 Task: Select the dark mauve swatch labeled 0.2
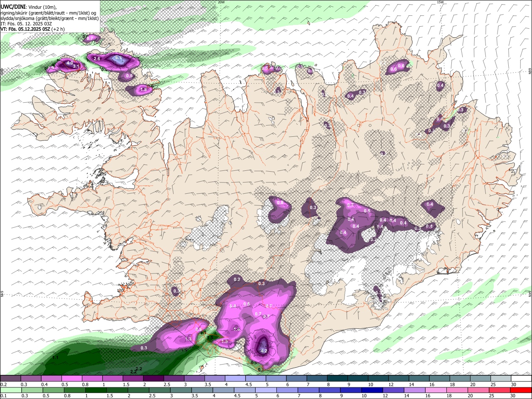pos(10,378)
